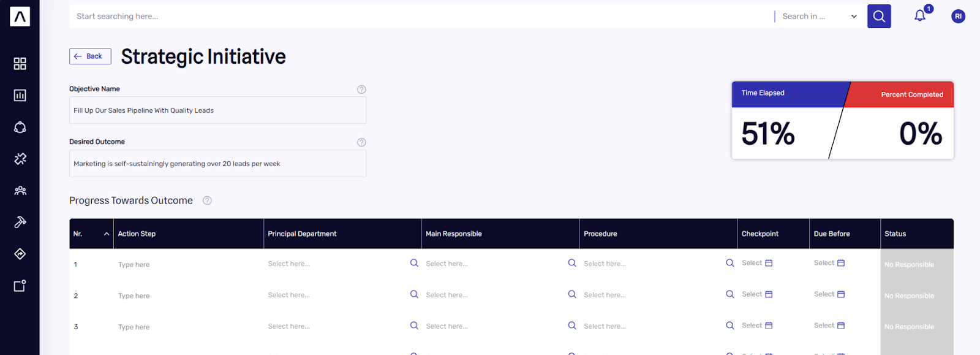Open Due Before calendar in row 3

point(841,326)
